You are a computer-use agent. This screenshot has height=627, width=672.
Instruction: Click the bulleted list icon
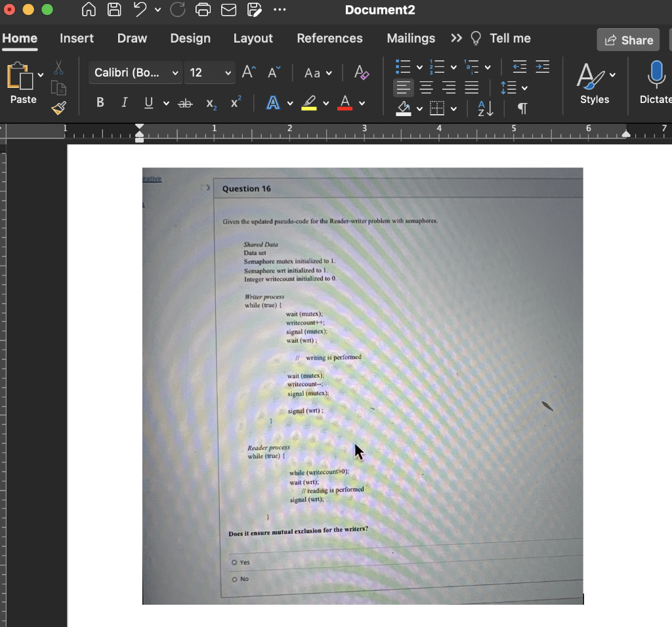click(x=404, y=66)
